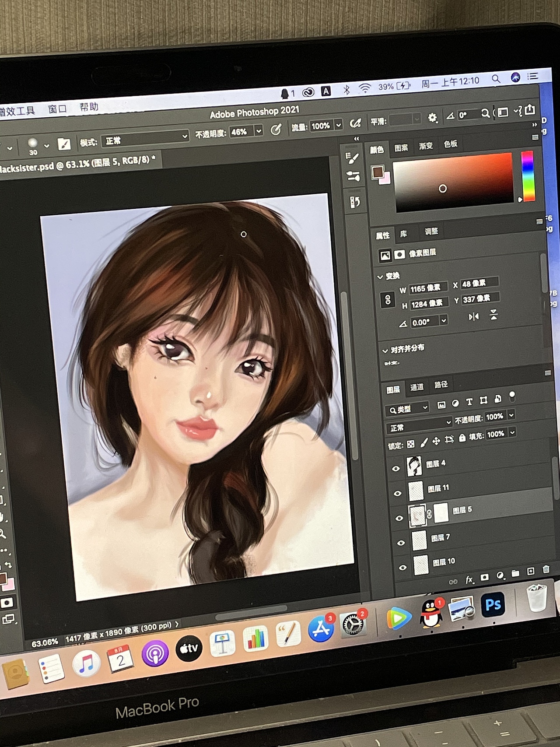Switch to the 通道 tab

point(416,387)
